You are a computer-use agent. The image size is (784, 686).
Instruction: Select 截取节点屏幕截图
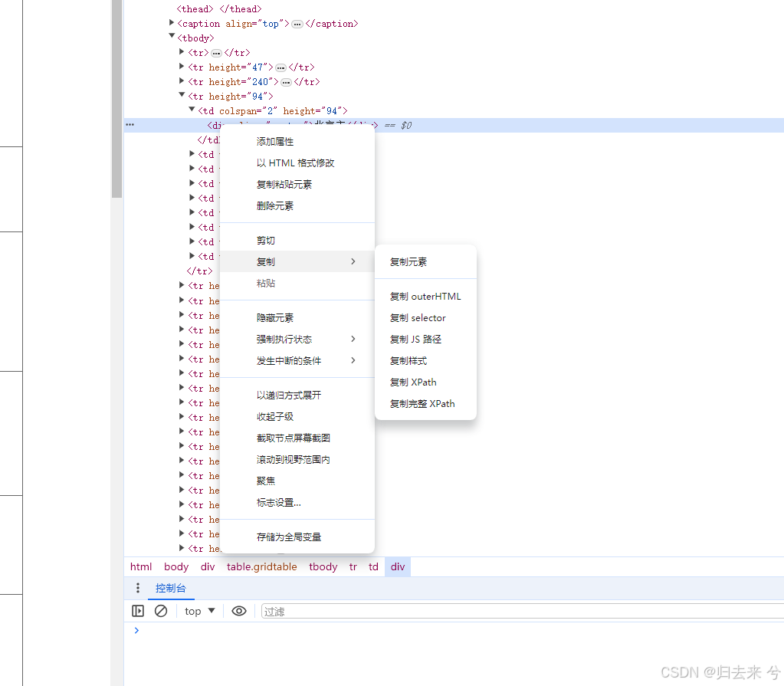coord(297,438)
